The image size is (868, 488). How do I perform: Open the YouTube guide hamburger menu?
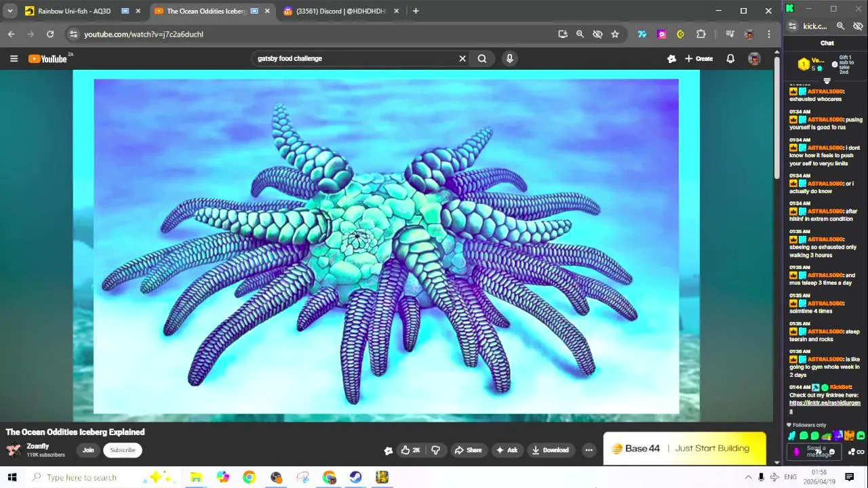pos(14,58)
